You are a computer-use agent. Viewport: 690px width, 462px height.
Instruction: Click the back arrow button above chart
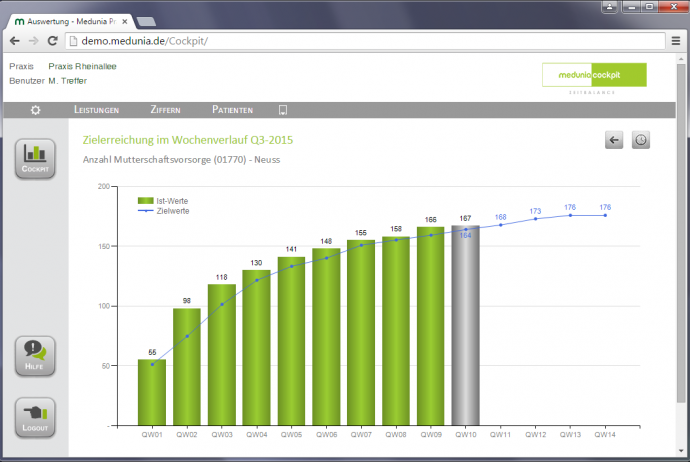pyautogui.click(x=614, y=141)
